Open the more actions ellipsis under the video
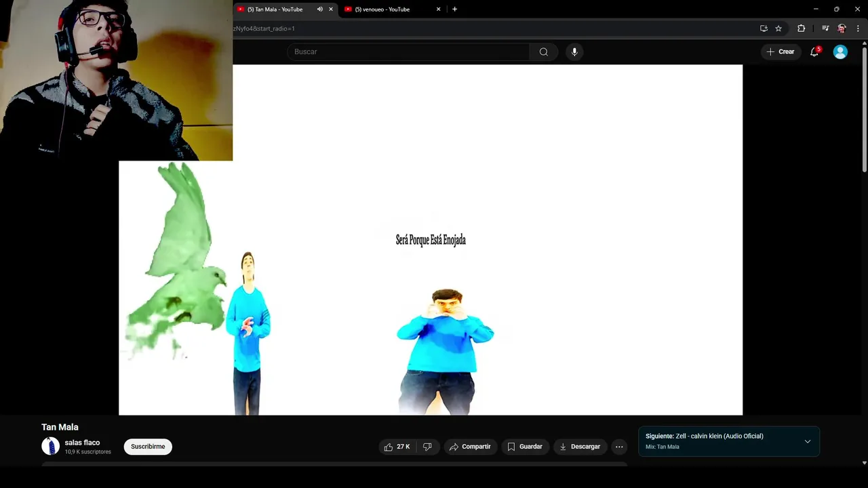The image size is (868, 488). pos(619,447)
